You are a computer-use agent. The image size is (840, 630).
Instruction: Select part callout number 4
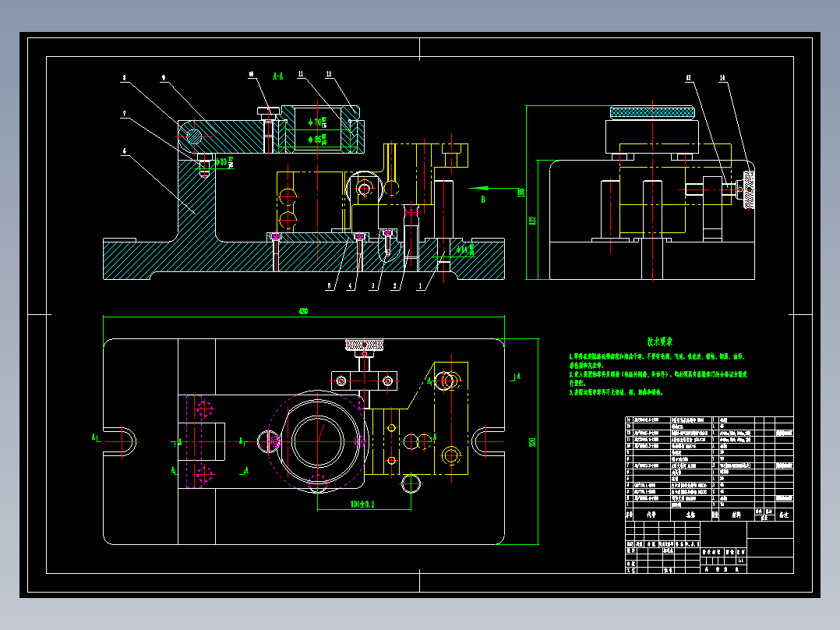tap(351, 286)
